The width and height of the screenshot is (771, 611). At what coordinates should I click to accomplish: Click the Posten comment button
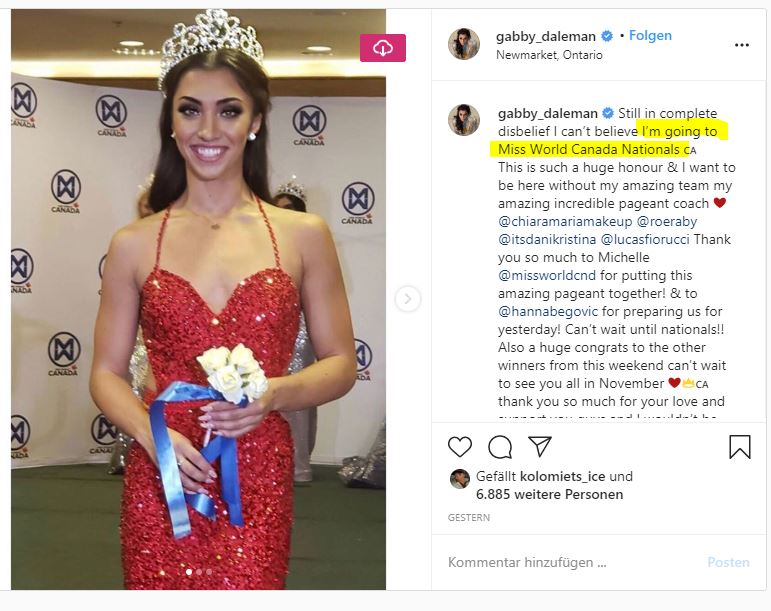point(728,562)
